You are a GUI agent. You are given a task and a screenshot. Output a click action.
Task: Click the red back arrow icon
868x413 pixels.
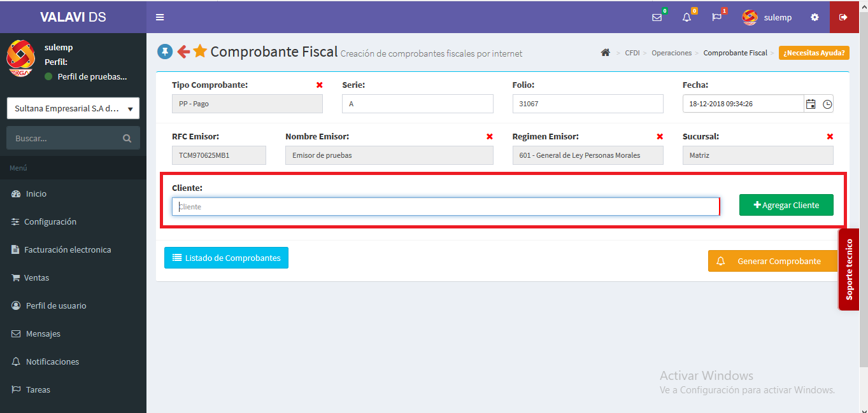pyautogui.click(x=183, y=52)
